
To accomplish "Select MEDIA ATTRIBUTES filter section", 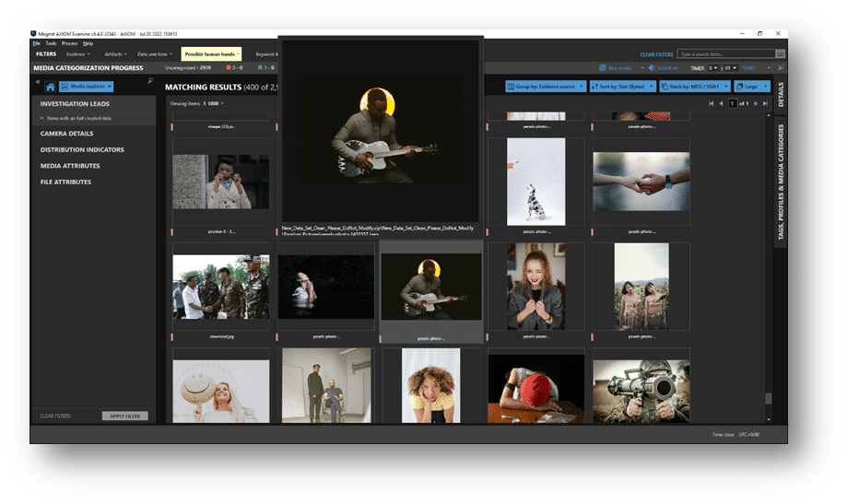I will click(70, 166).
